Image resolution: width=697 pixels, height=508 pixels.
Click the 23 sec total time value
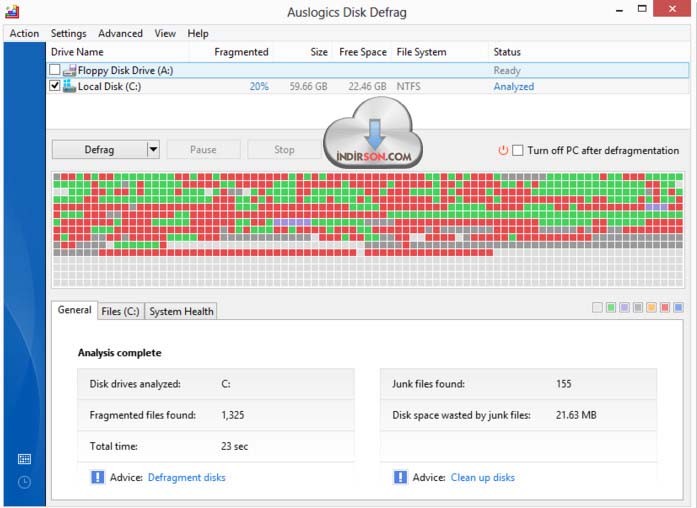(235, 446)
